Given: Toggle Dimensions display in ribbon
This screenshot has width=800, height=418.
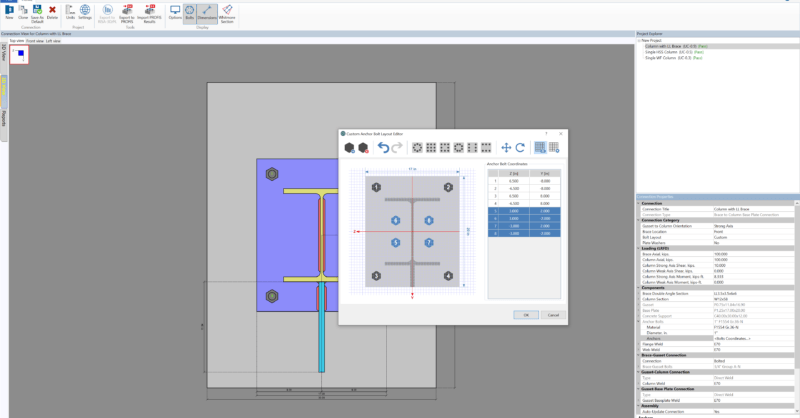Looking at the screenshot, I should point(207,14).
